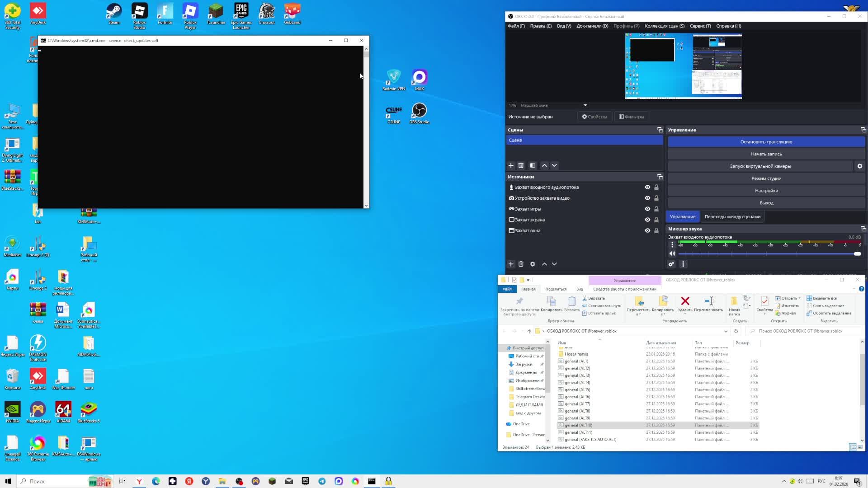Open source properties gear in Источники toolbar

click(x=533, y=264)
